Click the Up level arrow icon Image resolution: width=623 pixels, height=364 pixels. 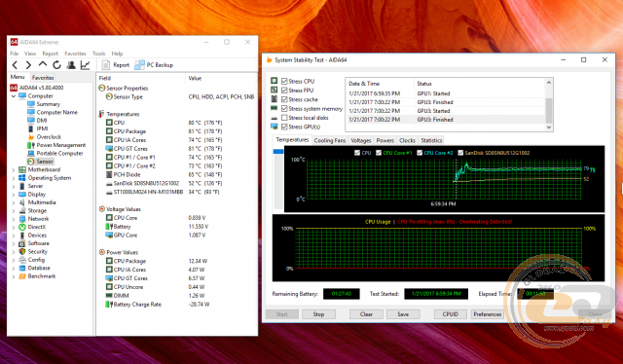click(43, 64)
